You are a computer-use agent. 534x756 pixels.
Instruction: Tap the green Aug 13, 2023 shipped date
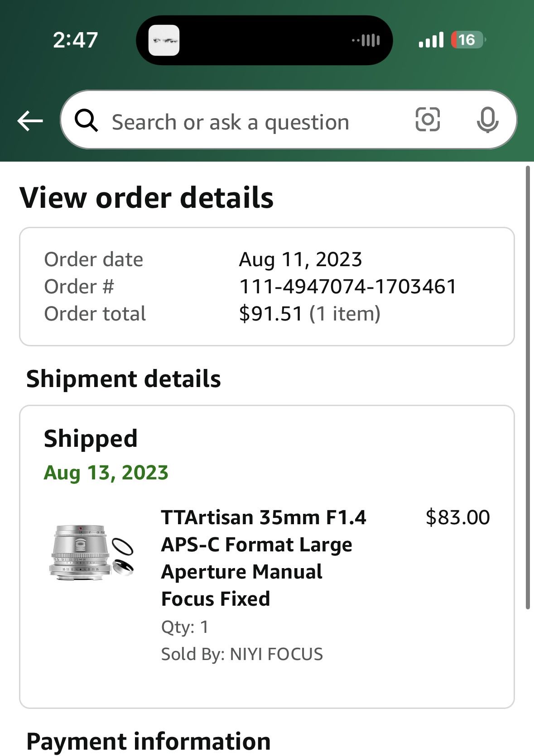pyautogui.click(x=106, y=473)
